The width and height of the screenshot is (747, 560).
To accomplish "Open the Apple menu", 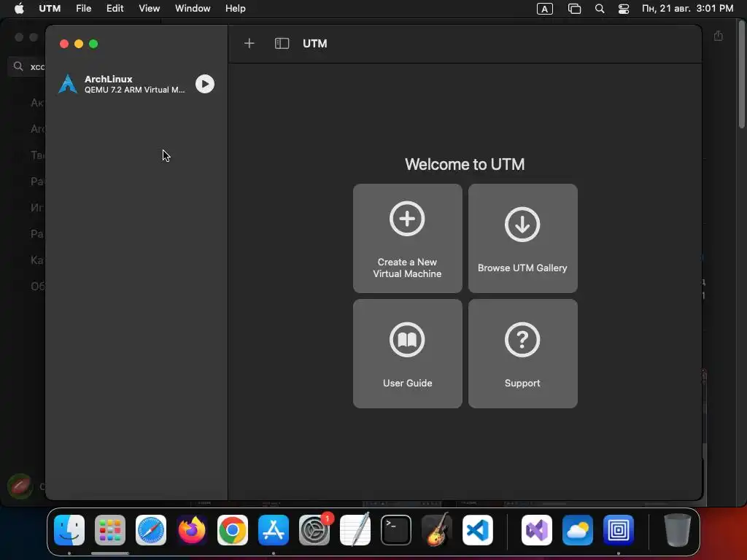I will 19,9.
